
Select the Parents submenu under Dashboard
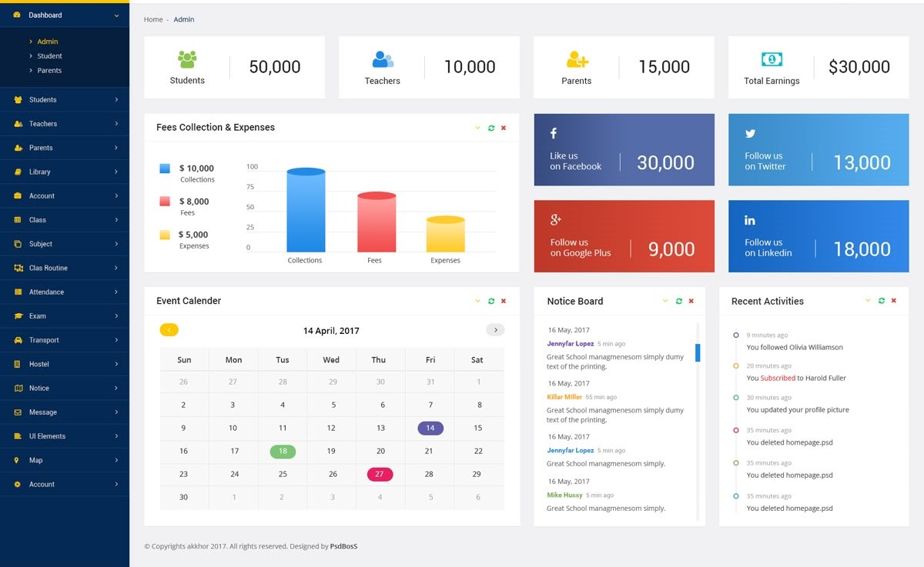coord(49,71)
